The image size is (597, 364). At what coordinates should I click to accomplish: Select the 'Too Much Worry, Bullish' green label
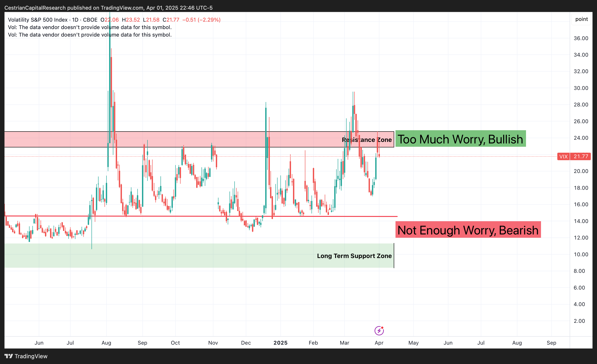point(460,139)
